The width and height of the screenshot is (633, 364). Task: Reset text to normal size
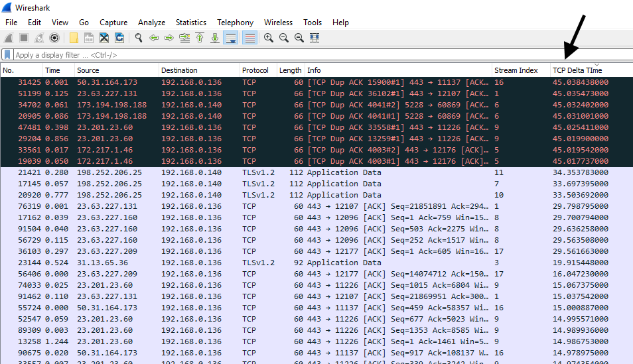(x=299, y=38)
